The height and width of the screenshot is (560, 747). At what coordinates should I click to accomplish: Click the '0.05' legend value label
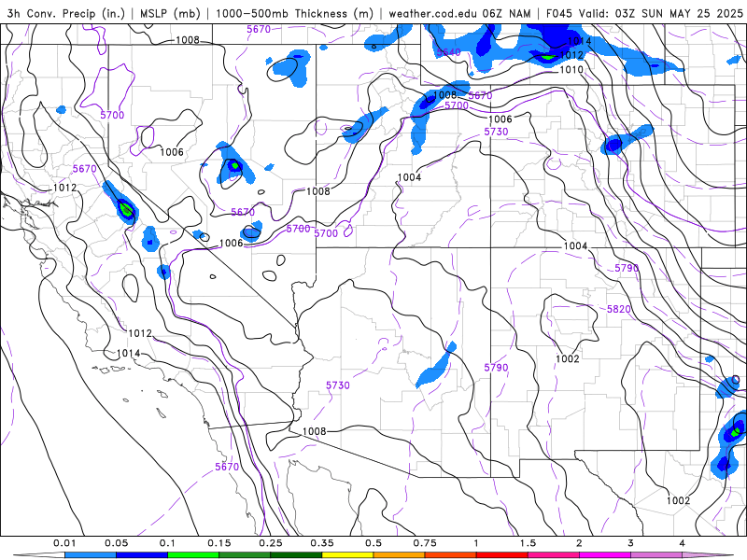pos(116,543)
